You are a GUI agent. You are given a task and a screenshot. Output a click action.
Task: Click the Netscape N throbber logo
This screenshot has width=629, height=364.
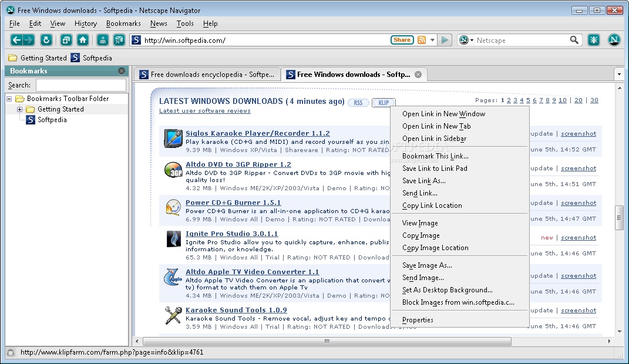point(614,40)
